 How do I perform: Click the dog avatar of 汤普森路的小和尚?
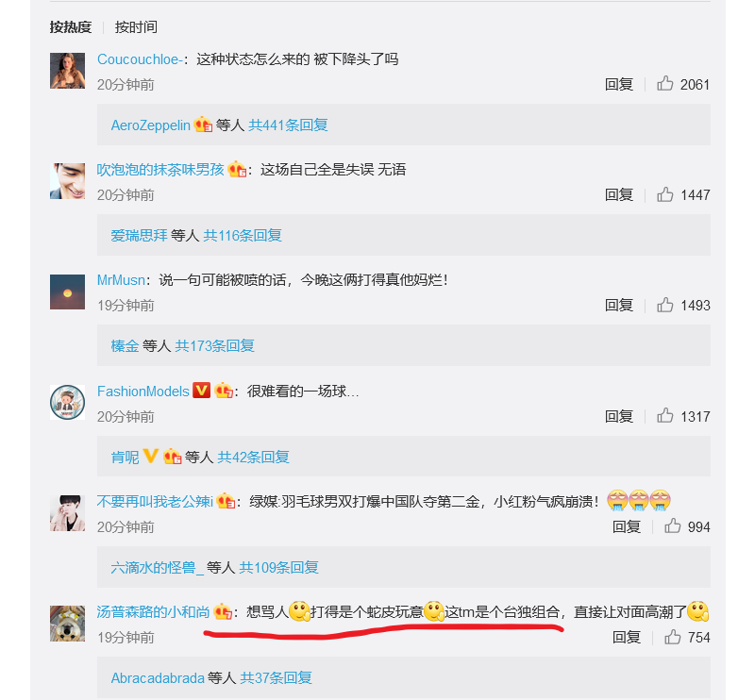click(67, 624)
